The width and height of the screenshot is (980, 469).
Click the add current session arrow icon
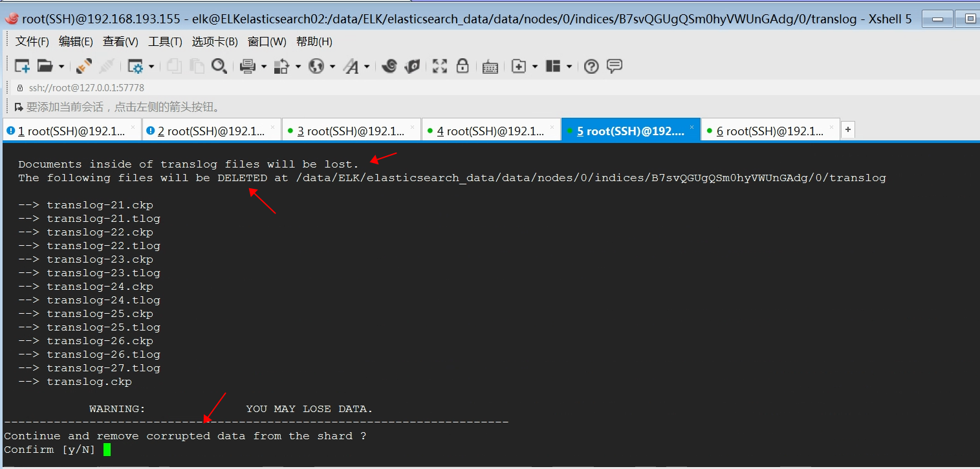[x=19, y=107]
